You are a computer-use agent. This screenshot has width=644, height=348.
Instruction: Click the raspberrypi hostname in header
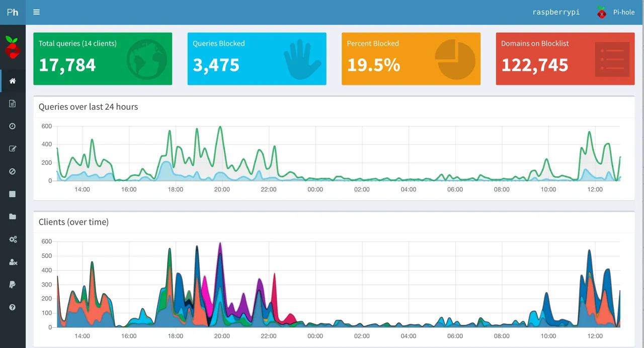coord(556,12)
